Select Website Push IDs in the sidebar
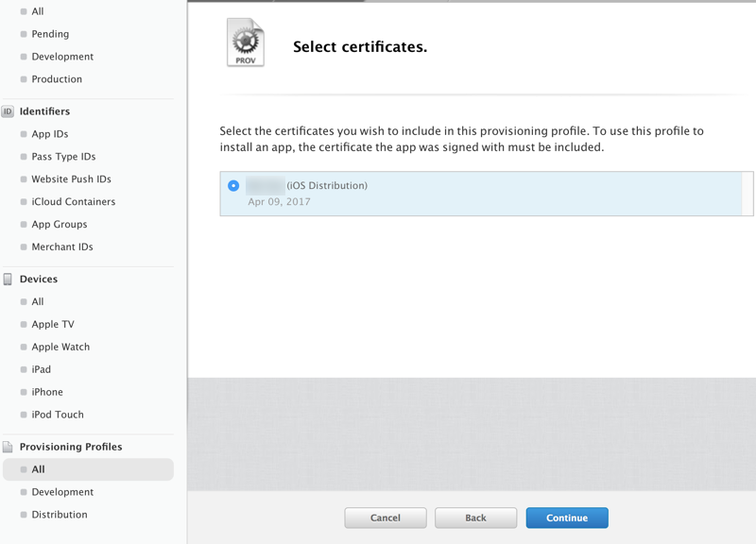 tap(71, 179)
